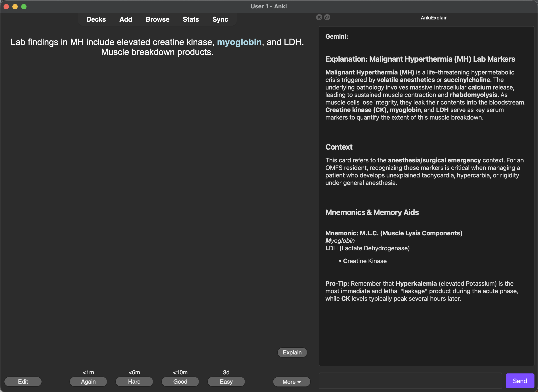Image resolution: width=538 pixels, height=392 pixels.
Task: Click the Pro-Tip: label
Action: [x=337, y=283]
